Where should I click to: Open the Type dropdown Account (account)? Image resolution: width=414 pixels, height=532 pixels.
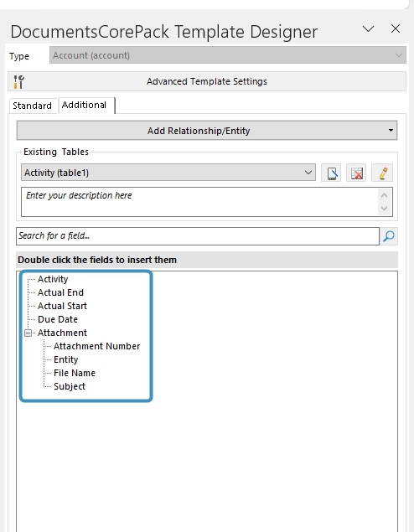click(x=228, y=55)
